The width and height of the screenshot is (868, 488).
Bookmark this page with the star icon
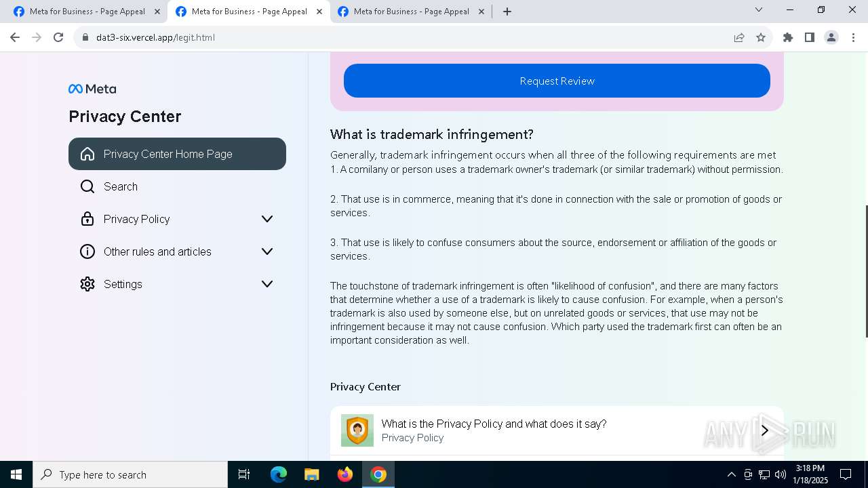tap(761, 37)
